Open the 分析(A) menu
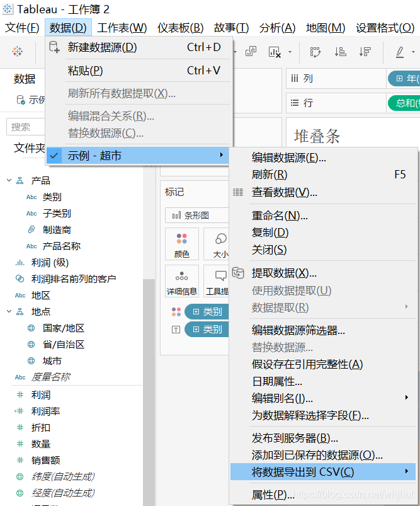The width and height of the screenshot is (420, 506). tap(278, 28)
